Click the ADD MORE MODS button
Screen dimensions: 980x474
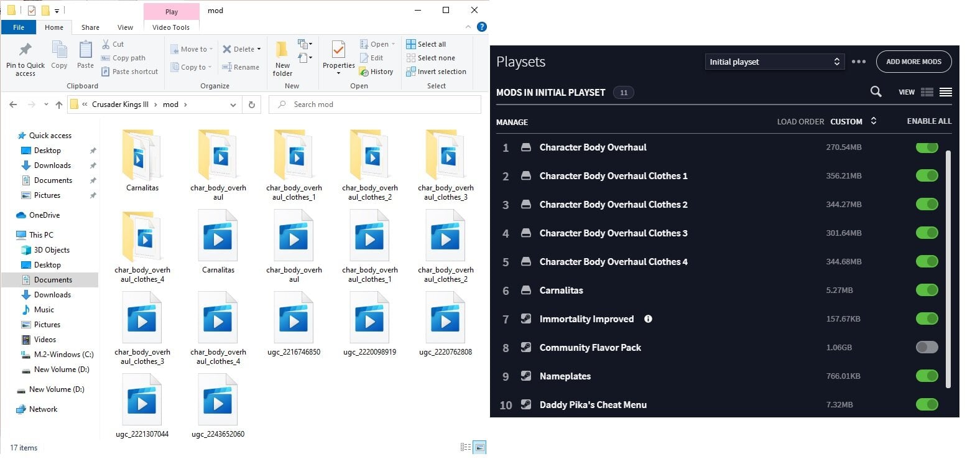913,62
